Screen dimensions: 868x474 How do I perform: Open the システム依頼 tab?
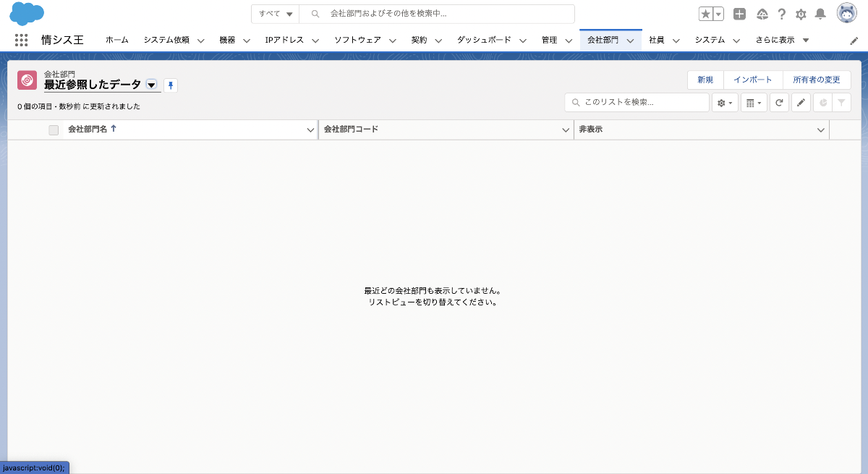pyautogui.click(x=166, y=41)
